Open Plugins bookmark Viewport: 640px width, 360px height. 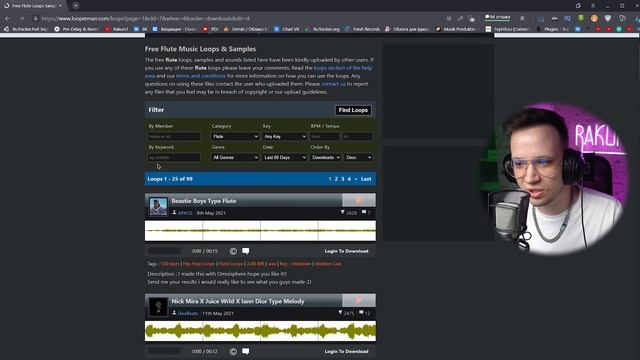(x=552, y=29)
